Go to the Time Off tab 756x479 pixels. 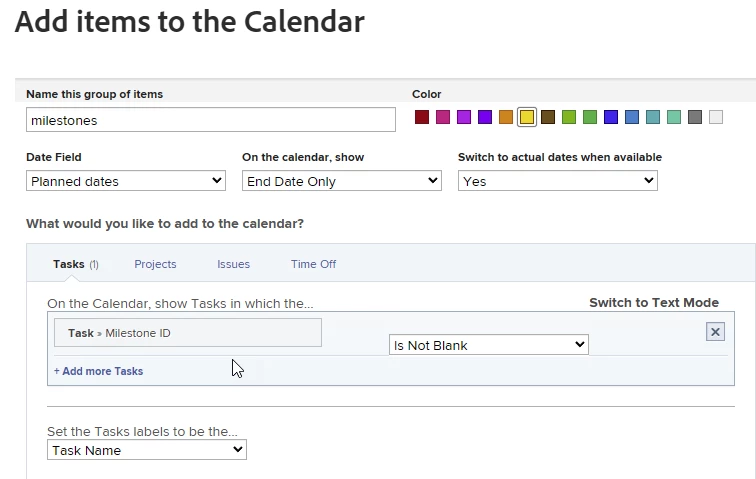(313, 264)
